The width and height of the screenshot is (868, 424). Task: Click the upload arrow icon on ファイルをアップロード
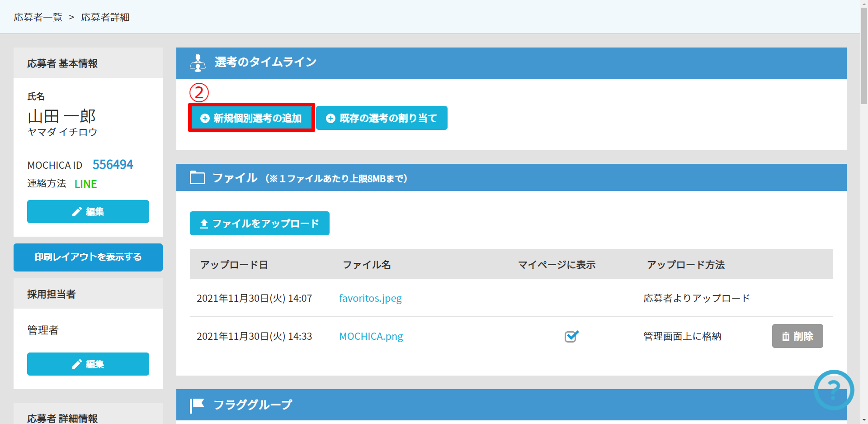point(204,224)
